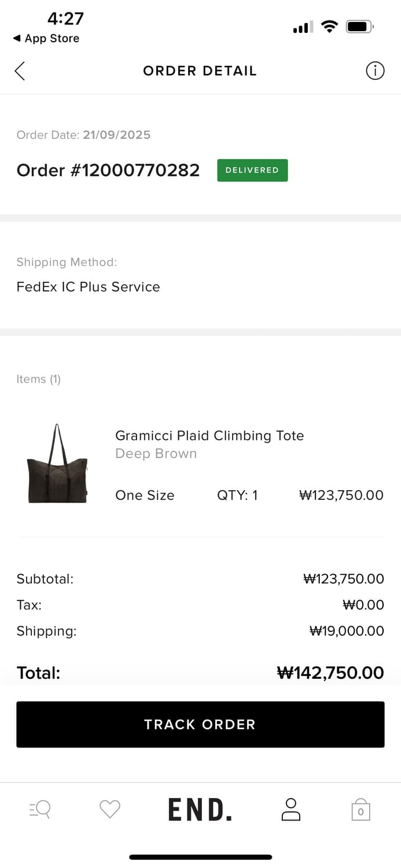Tap the Items (1) section label
Viewport: 401px width, 868px height.
coord(38,379)
